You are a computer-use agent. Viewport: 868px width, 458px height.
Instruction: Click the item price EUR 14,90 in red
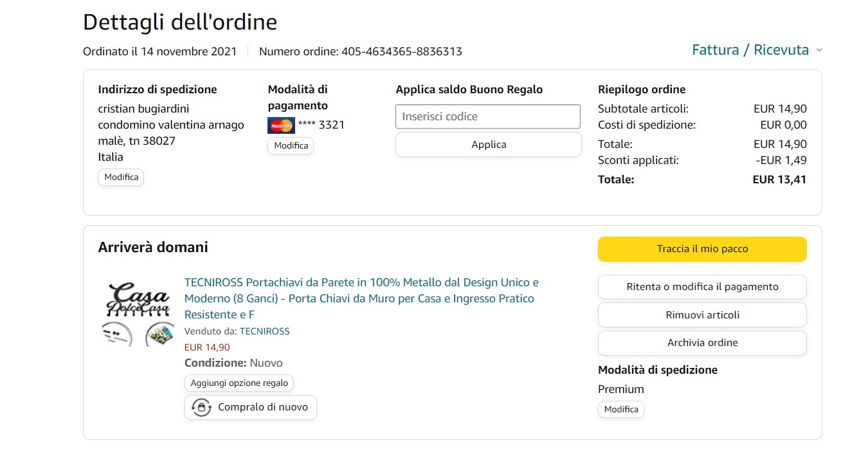207,347
